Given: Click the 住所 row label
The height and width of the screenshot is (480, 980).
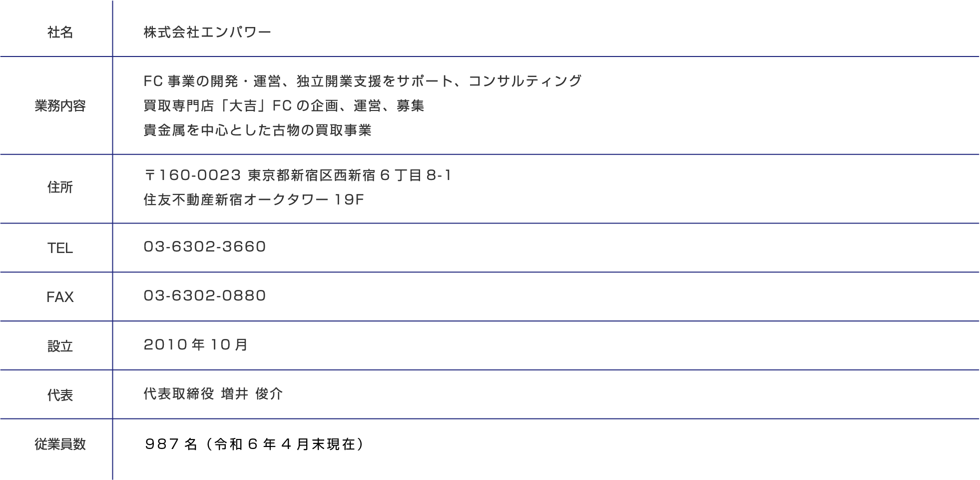Looking at the screenshot, I should point(60,187).
